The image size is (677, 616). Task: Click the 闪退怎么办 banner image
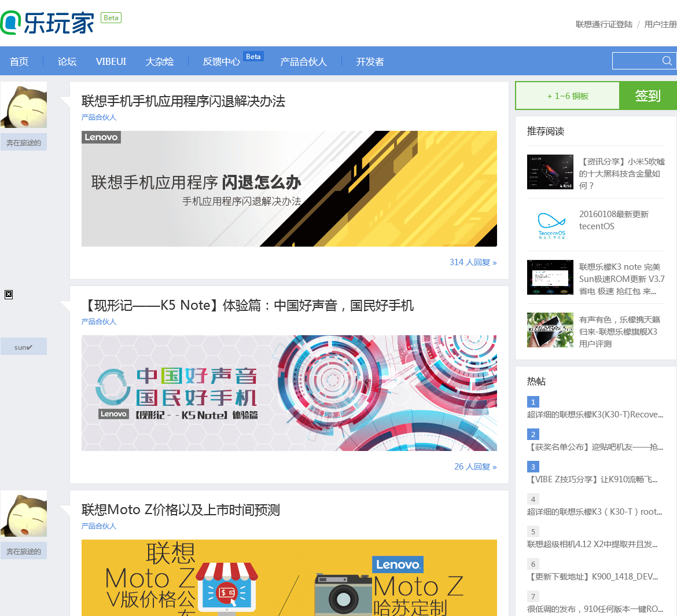click(289, 189)
